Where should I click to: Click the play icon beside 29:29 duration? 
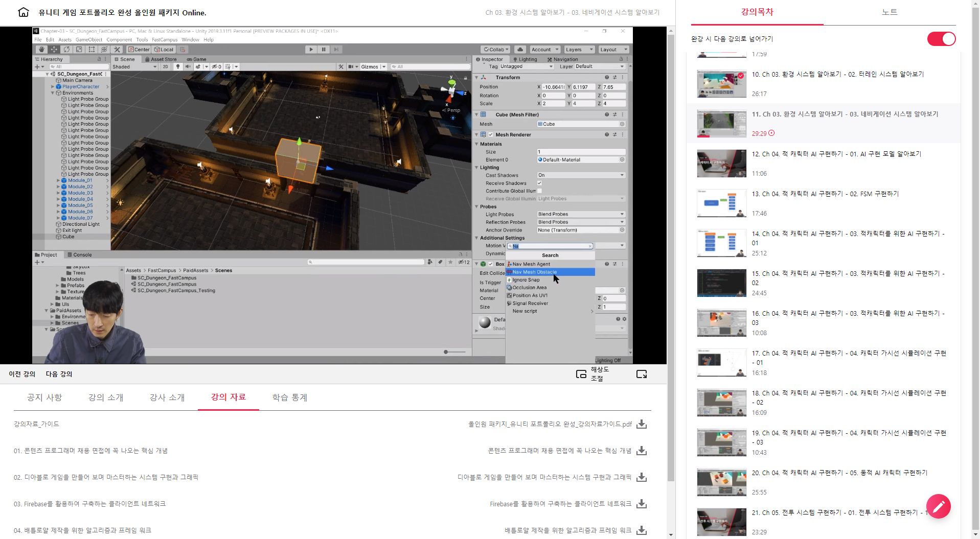point(771,133)
